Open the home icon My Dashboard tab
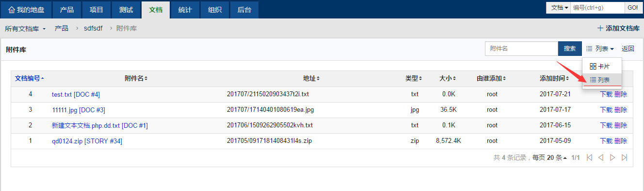644x191 pixels. point(26,10)
